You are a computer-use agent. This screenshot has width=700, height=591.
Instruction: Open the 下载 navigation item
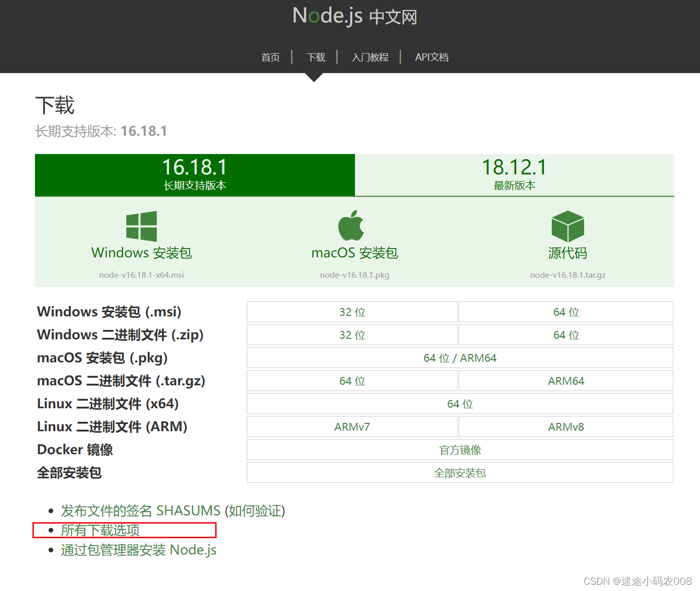316,57
